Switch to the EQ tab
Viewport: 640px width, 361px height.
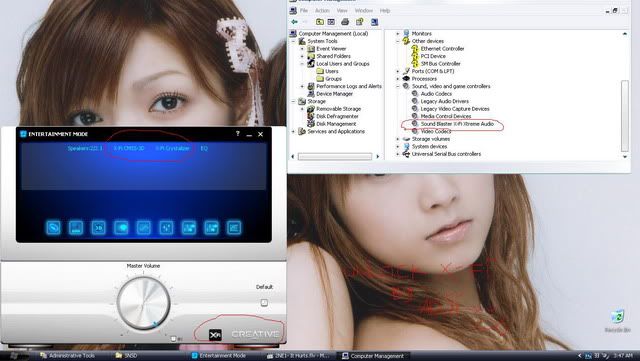coord(204,148)
